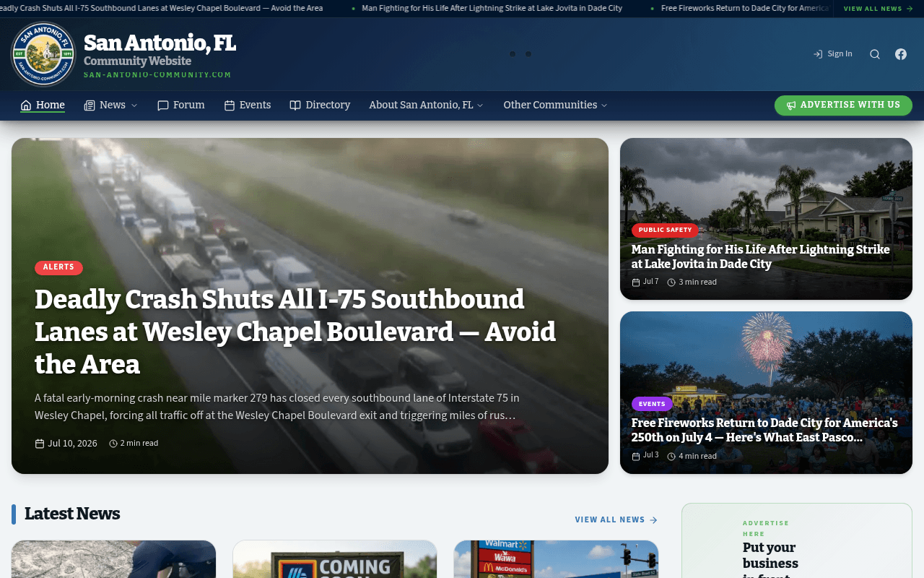The height and width of the screenshot is (578, 924).
Task: Click the megaphone icon on Advertise button
Action: [791, 105]
